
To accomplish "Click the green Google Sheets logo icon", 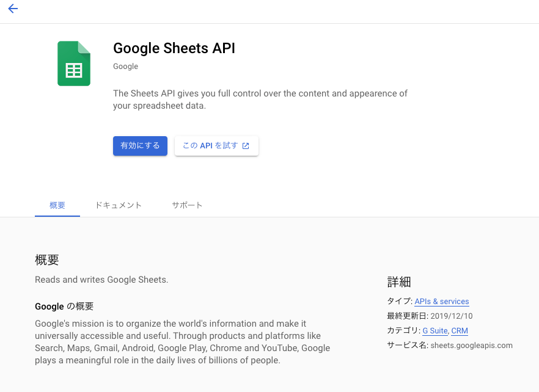I will [74, 64].
